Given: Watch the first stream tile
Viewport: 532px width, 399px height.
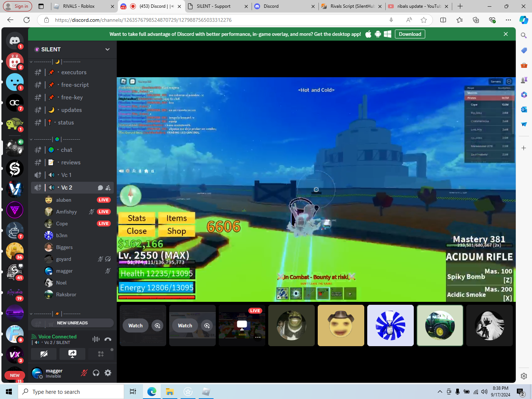Looking at the screenshot, I should (x=136, y=325).
